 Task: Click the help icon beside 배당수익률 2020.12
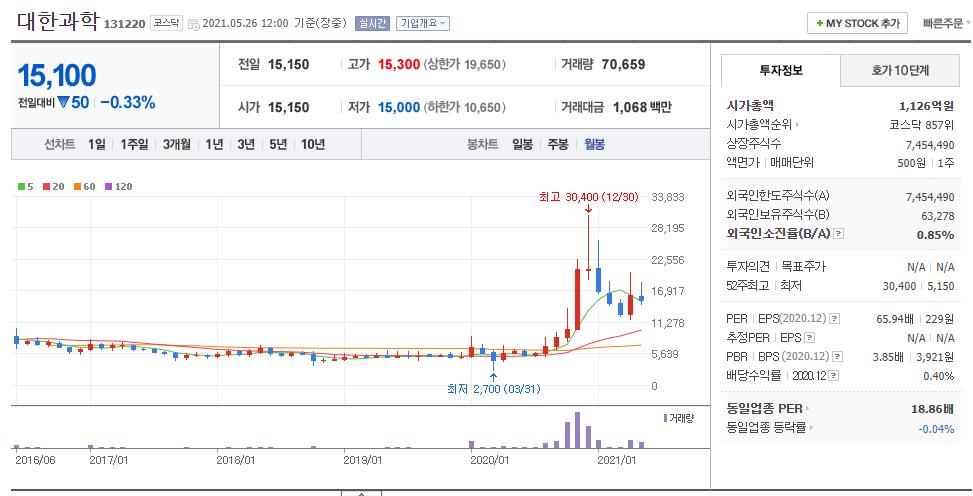coord(833,376)
